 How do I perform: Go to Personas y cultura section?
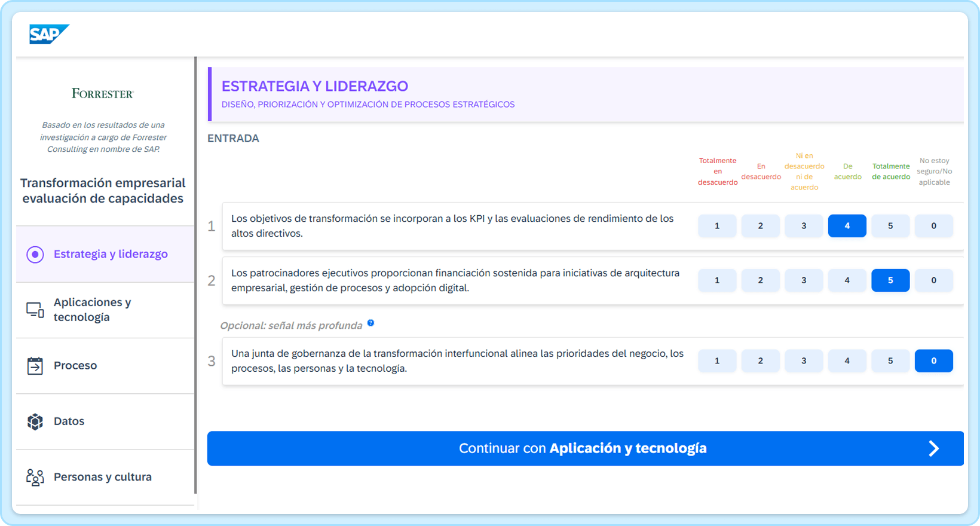point(102,477)
